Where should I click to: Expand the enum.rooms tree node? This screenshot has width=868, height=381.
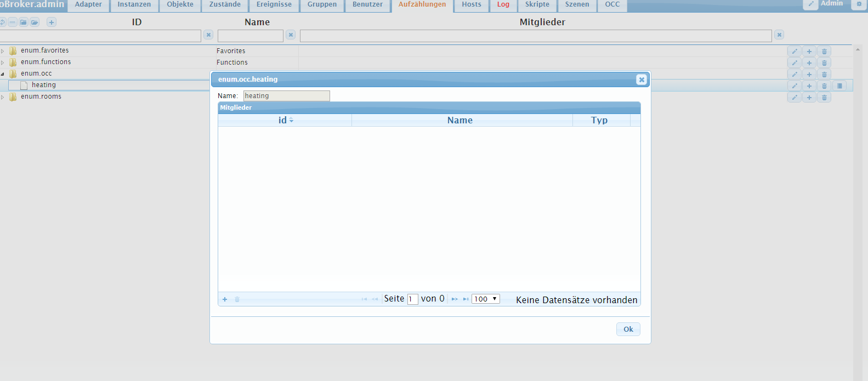(2, 97)
